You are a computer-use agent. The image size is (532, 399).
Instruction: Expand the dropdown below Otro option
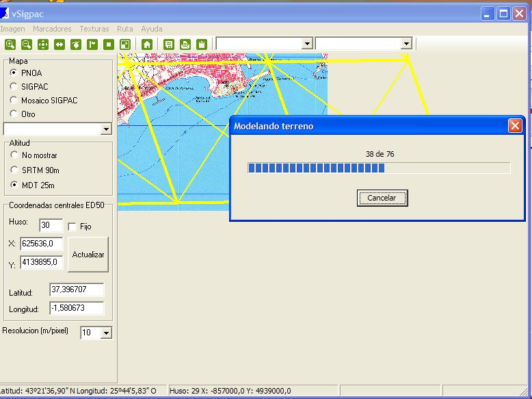point(105,129)
